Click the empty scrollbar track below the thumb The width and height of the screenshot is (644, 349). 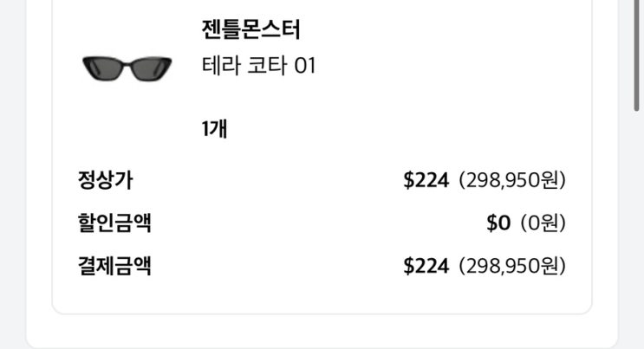pyautogui.click(x=637, y=225)
